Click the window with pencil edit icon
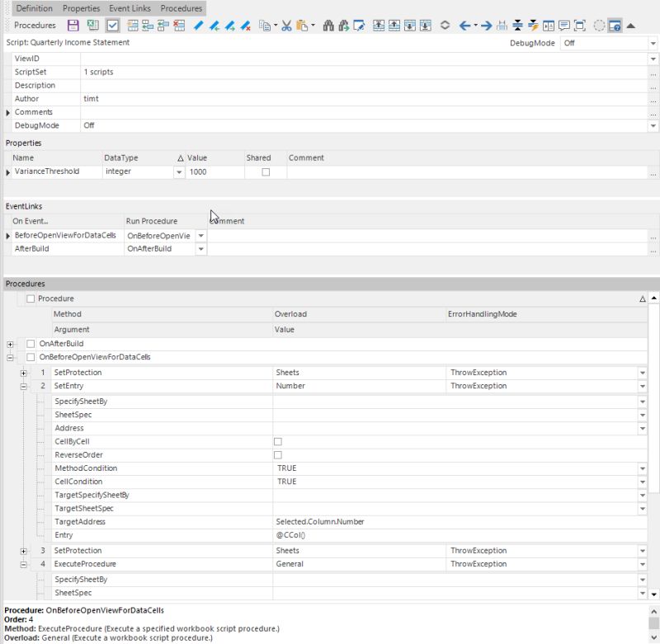This screenshot has height=644, width=660. tap(359, 26)
